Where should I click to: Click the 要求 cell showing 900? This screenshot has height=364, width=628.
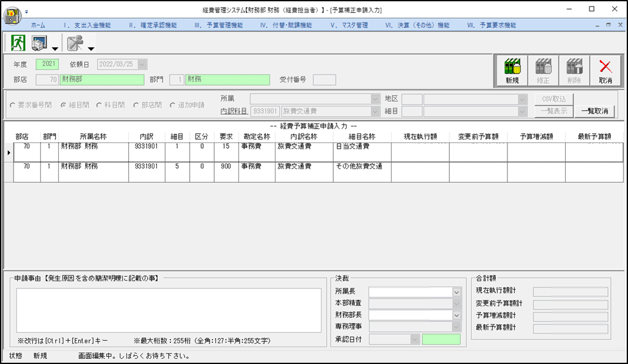point(226,172)
